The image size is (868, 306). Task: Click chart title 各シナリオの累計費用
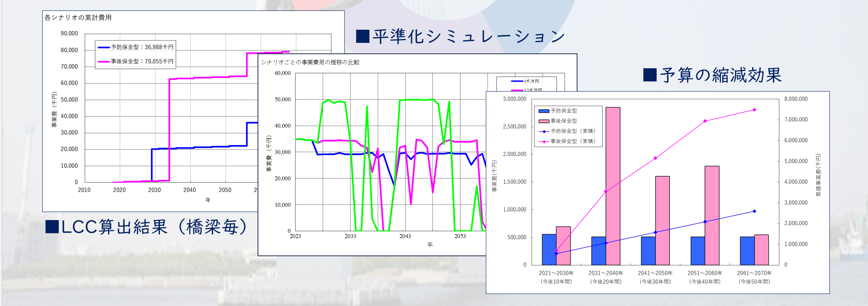(78, 18)
